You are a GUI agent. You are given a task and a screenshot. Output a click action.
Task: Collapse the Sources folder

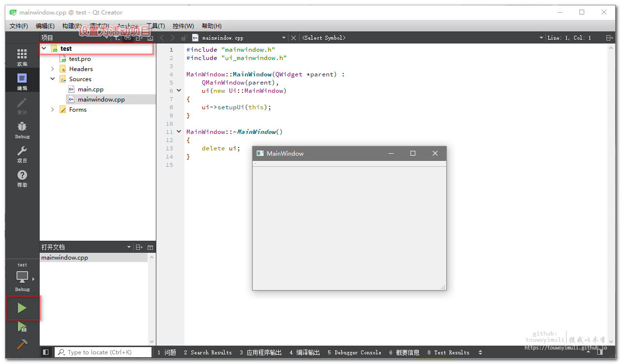53,79
